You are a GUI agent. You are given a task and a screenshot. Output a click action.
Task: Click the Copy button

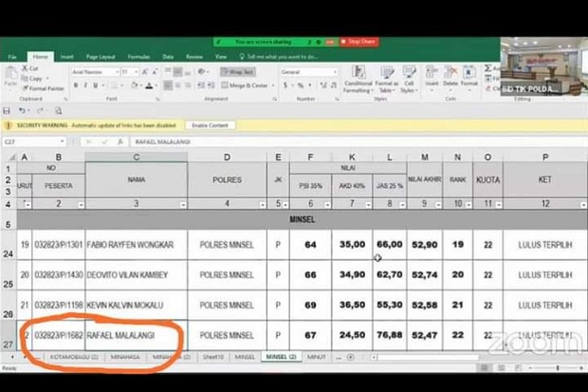[32, 78]
